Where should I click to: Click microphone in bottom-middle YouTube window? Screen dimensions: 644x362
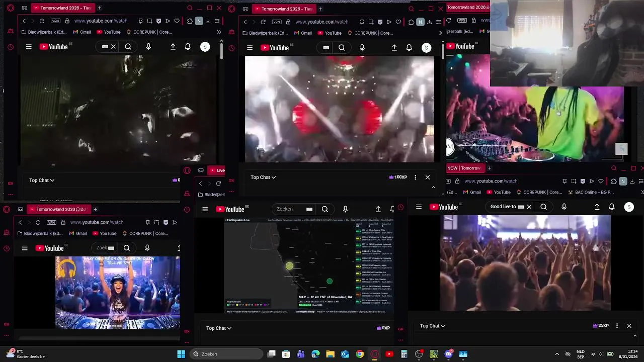[345, 209]
